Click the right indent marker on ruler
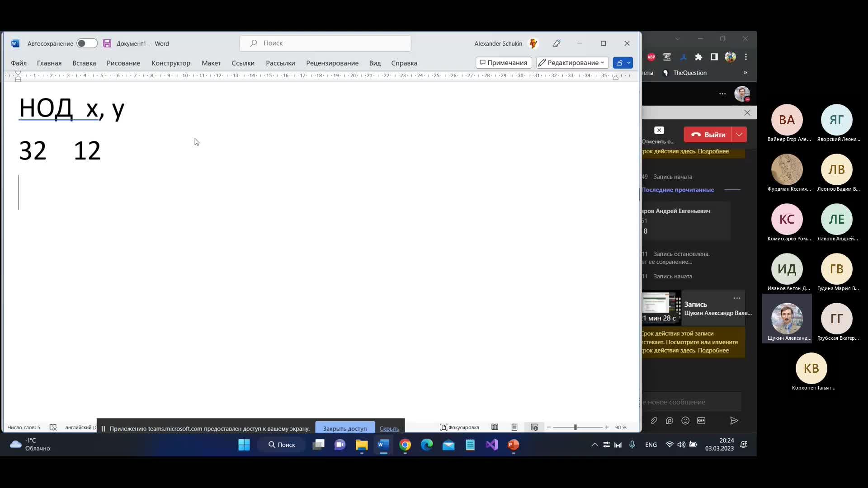The height and width of the screenshot is (488, 868). click(x=615, y=77)
